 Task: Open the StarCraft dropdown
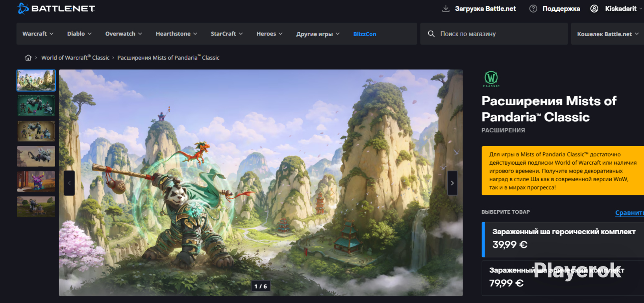click(x=227, y=34)
